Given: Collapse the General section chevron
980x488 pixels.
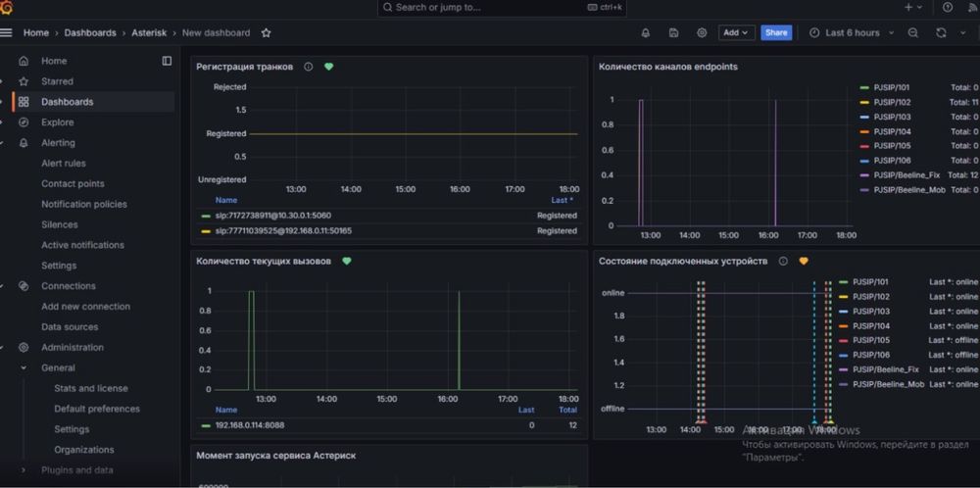Looking at the screenshot, I should 24,368.
